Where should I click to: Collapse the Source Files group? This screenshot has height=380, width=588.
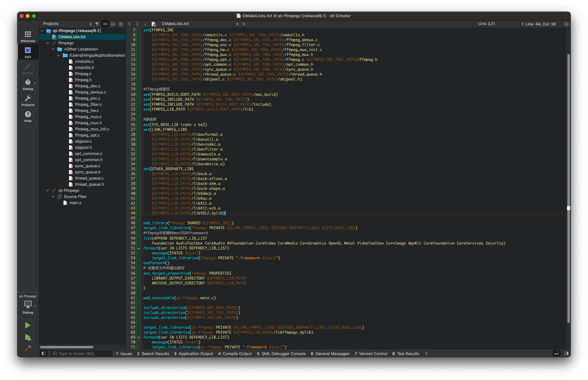click(53, 196)
